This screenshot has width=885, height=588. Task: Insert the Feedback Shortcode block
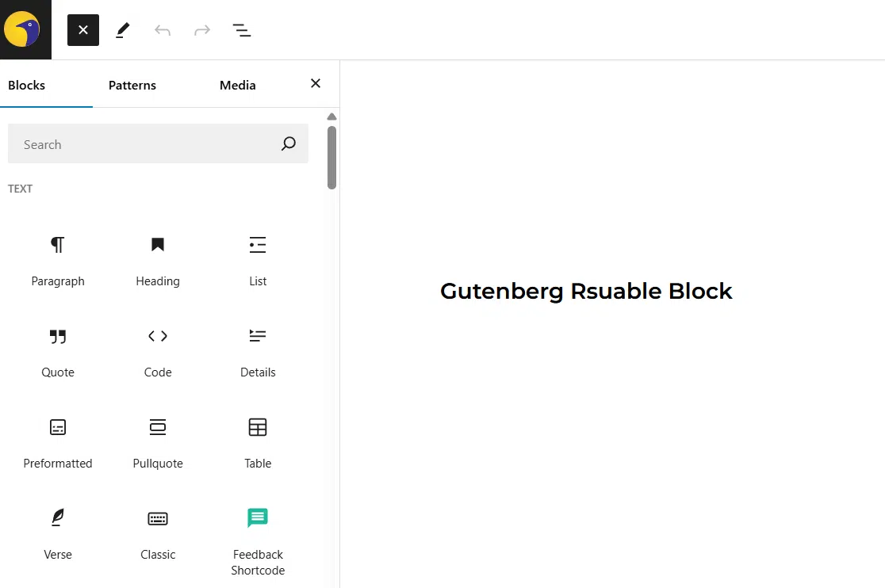pos(257,535)
